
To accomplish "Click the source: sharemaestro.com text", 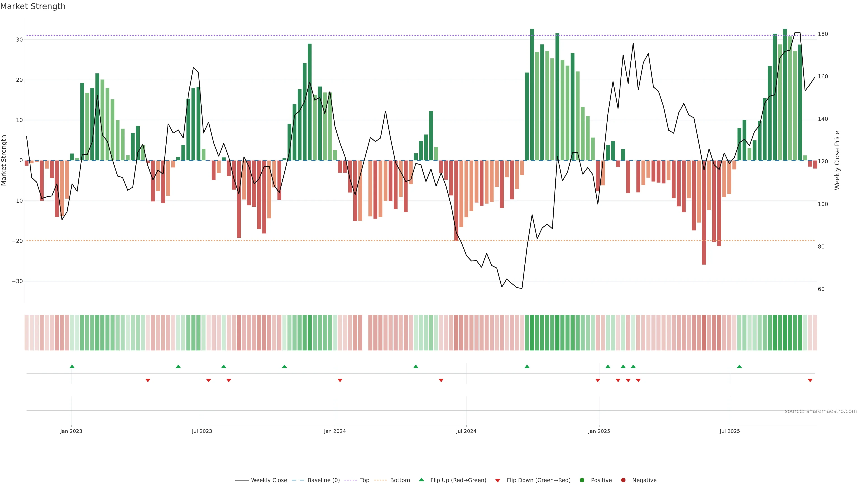I will point(821,411).
